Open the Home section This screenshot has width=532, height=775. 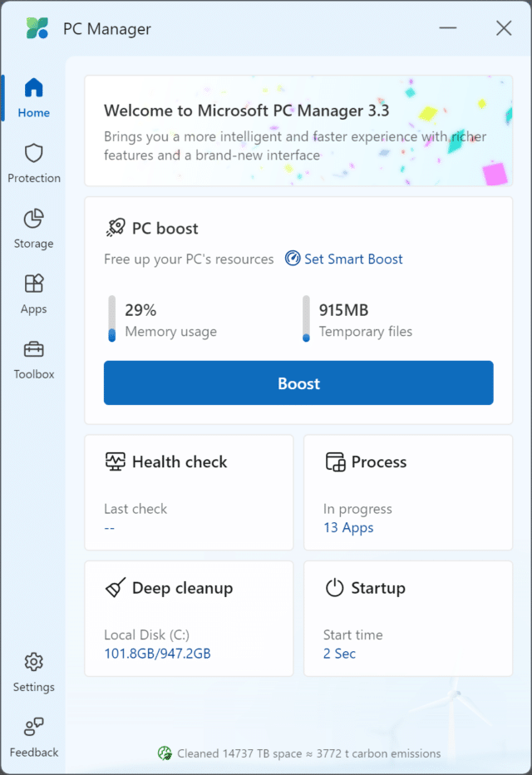[x=33, y=98]
